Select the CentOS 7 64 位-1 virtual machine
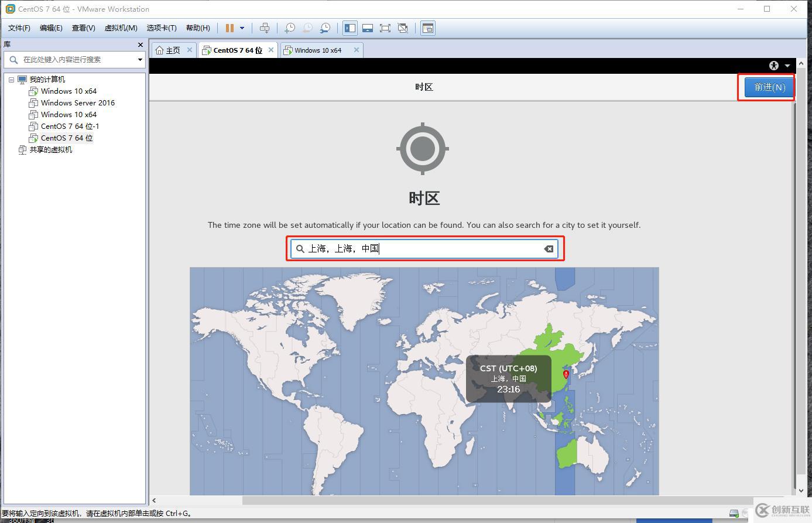 click(x=70, y=127)
